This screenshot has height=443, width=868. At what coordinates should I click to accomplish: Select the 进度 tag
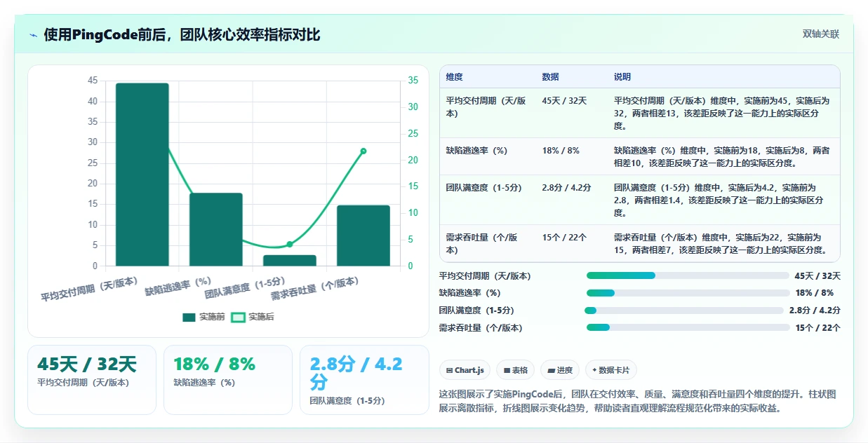pos(559,370)
